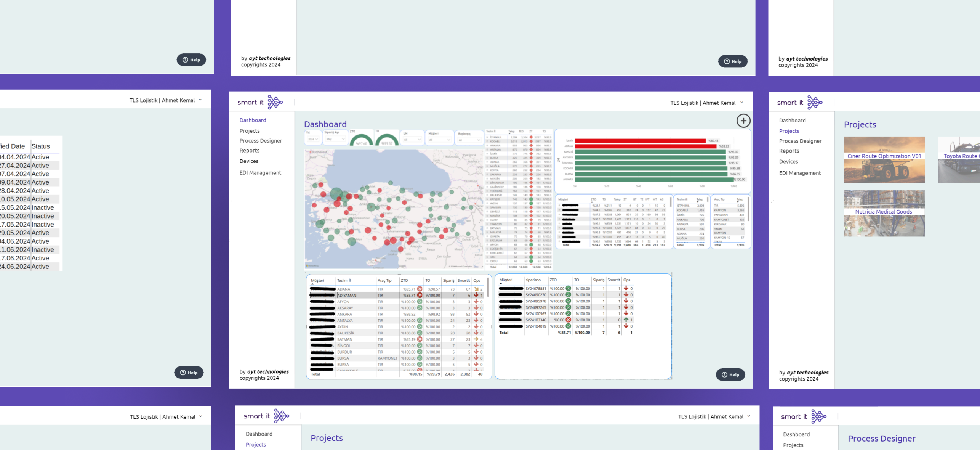Open Ciner Route Optimization V01 project
The height and width of the screenshot is (450, 980).
884,156
